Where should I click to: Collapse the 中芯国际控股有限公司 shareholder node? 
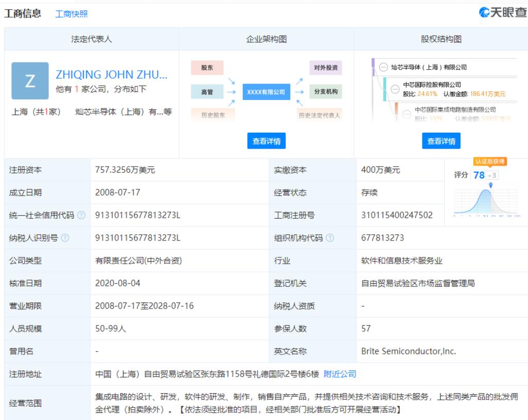point(395,89)
